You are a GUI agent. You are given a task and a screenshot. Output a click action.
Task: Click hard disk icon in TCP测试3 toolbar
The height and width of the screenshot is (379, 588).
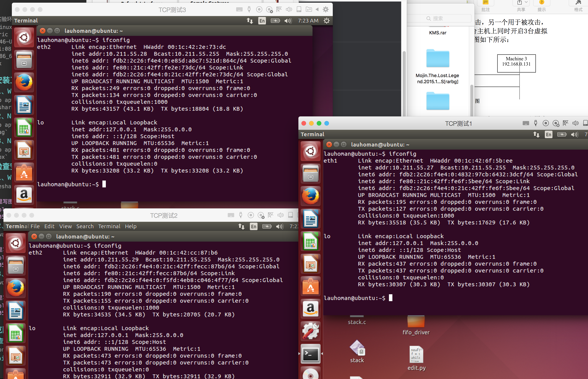click(299, 10)
